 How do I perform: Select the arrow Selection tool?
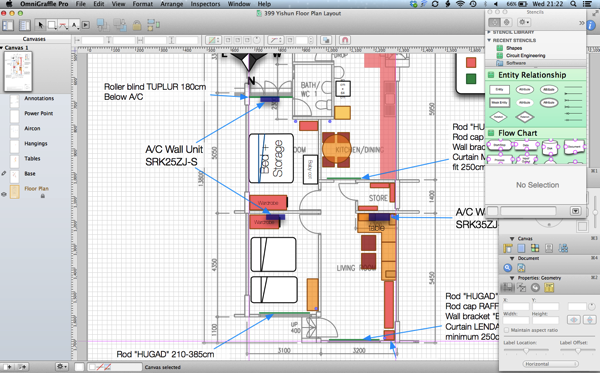coord(40,25)
